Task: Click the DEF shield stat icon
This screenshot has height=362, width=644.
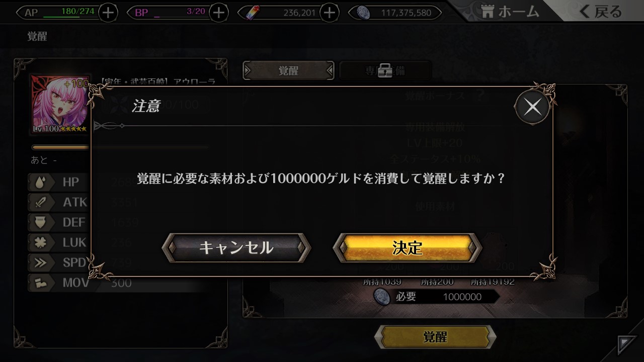Action: click(40, 222)
